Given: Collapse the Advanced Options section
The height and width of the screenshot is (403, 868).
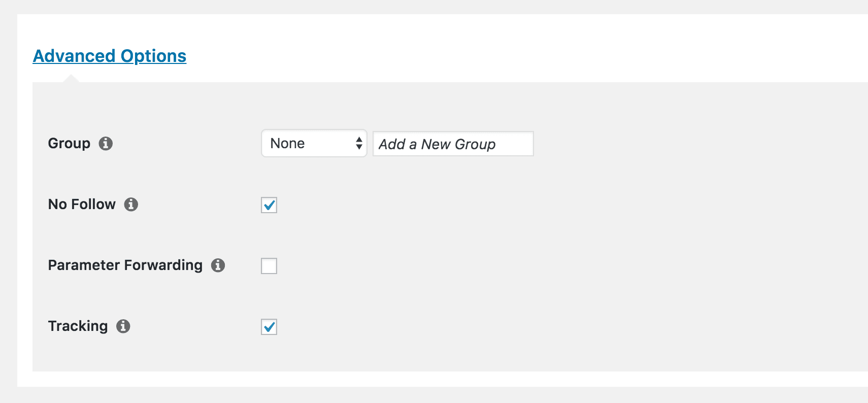Looking at the screenshot, I should tap(110, 56).
